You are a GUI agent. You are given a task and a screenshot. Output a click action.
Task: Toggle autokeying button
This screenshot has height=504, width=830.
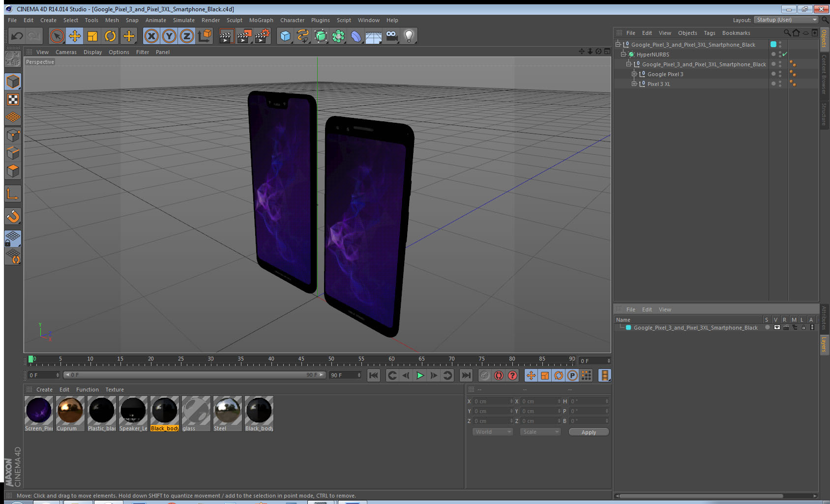[x=499, y=375]
